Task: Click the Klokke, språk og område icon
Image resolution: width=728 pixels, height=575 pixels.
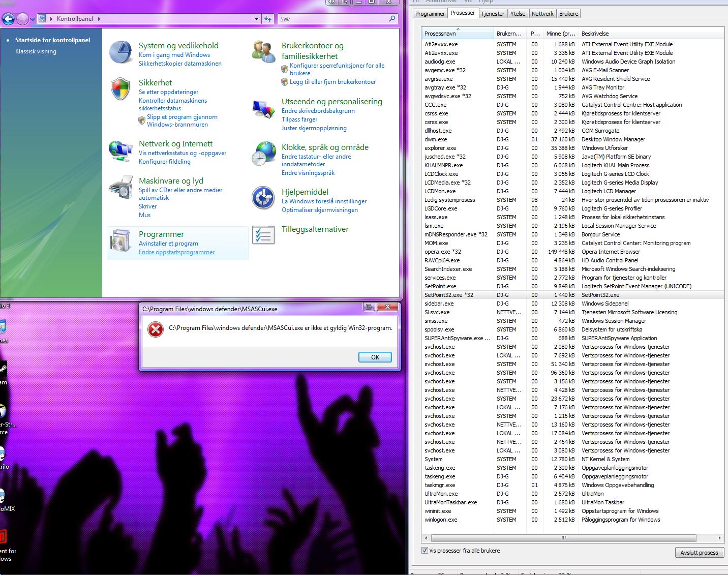Action: [263, 154]
